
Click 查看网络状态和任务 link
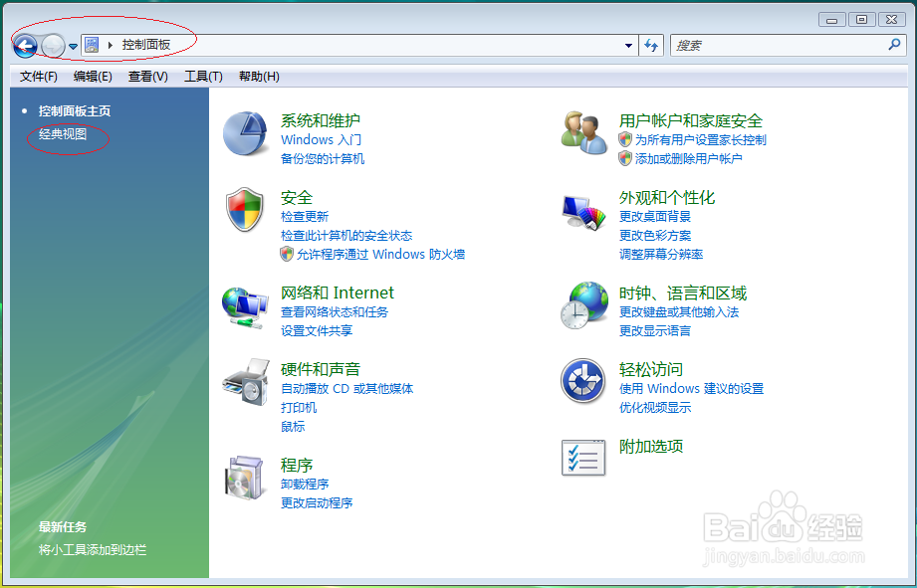pyautogui.click(x=334, y=312)
